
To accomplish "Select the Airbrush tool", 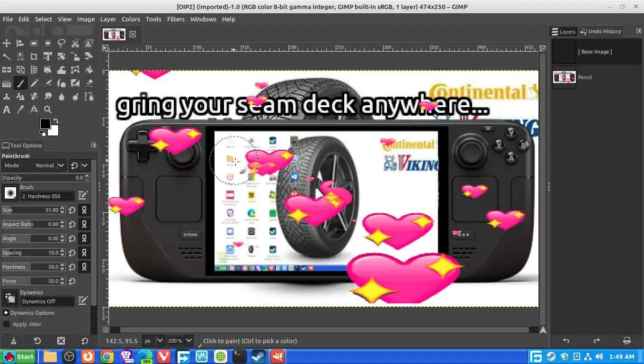I will [48, 83].
